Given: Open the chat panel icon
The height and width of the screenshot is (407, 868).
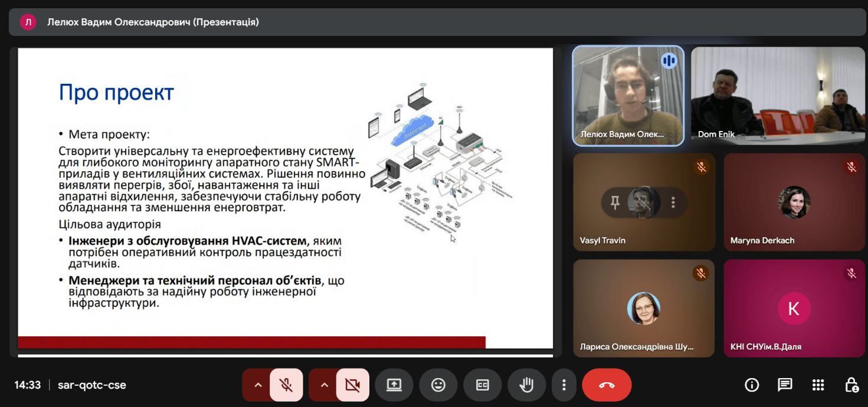Looking at the screenshot, I should pos(785,385).
